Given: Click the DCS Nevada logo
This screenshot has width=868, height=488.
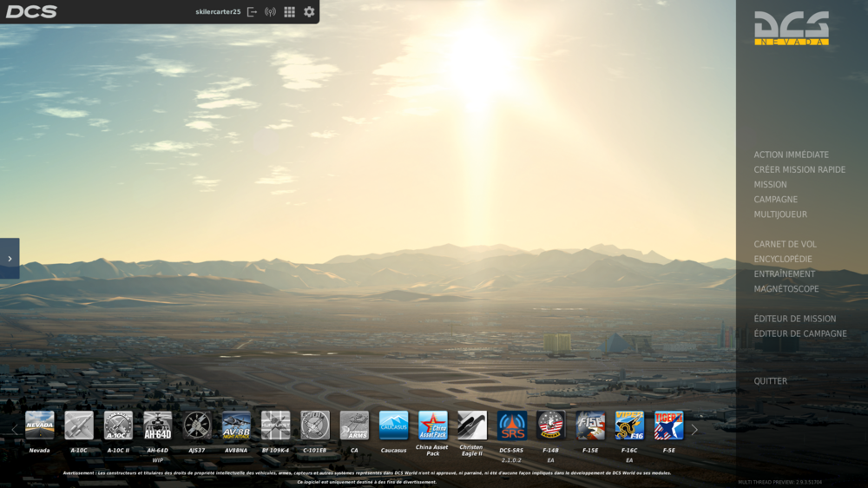Looking at the screenshot, I should point(792,29).
